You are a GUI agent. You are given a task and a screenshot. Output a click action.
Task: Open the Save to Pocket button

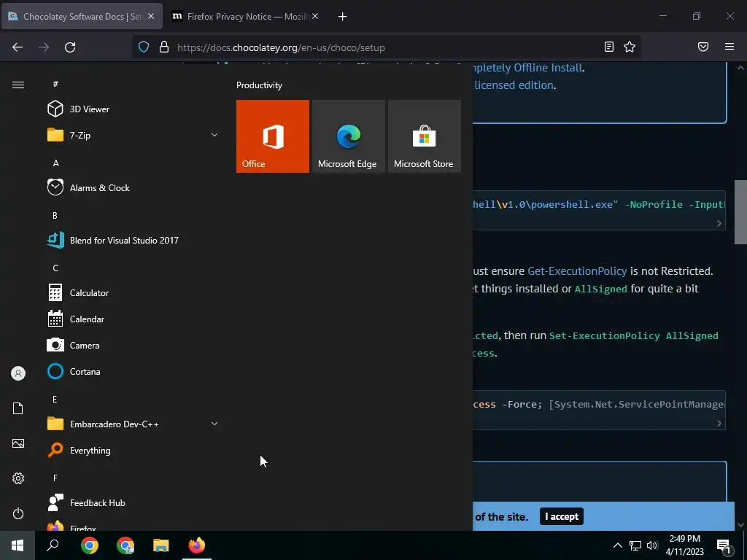tap(703, 47)
